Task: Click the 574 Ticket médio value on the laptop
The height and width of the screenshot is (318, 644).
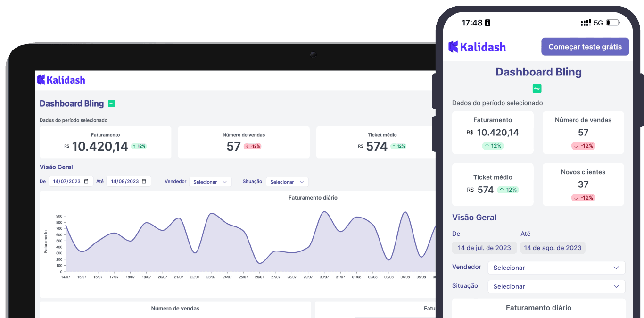Action: [x=377, y=146]
